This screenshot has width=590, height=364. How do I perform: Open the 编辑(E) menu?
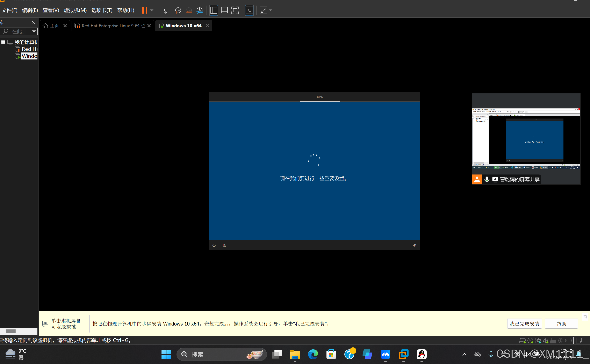[x=30, y=10]
